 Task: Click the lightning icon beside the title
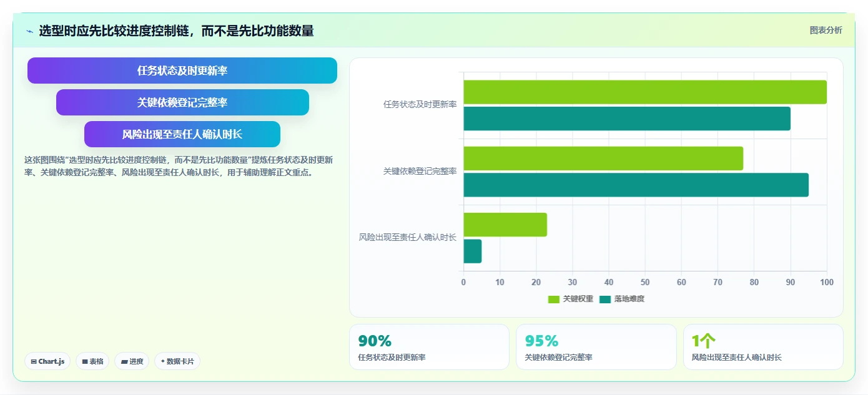pos(29,31)
